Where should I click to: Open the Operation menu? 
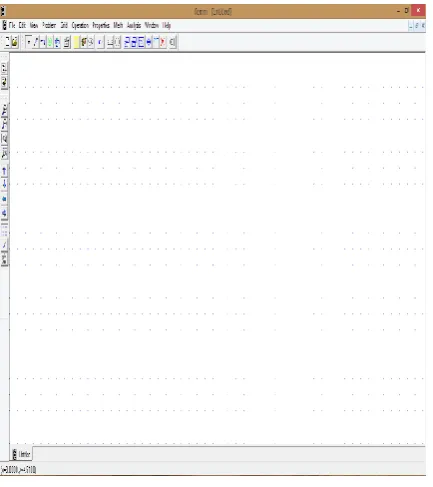(80, 25)
